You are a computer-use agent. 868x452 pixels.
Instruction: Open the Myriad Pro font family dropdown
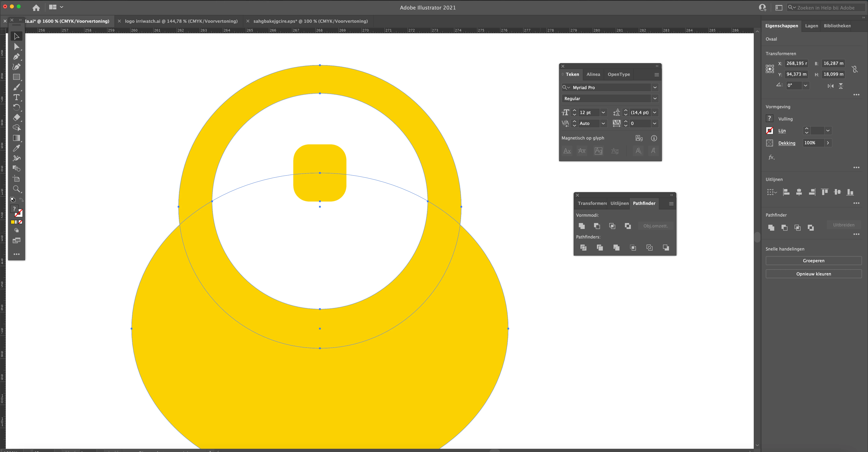655,87
